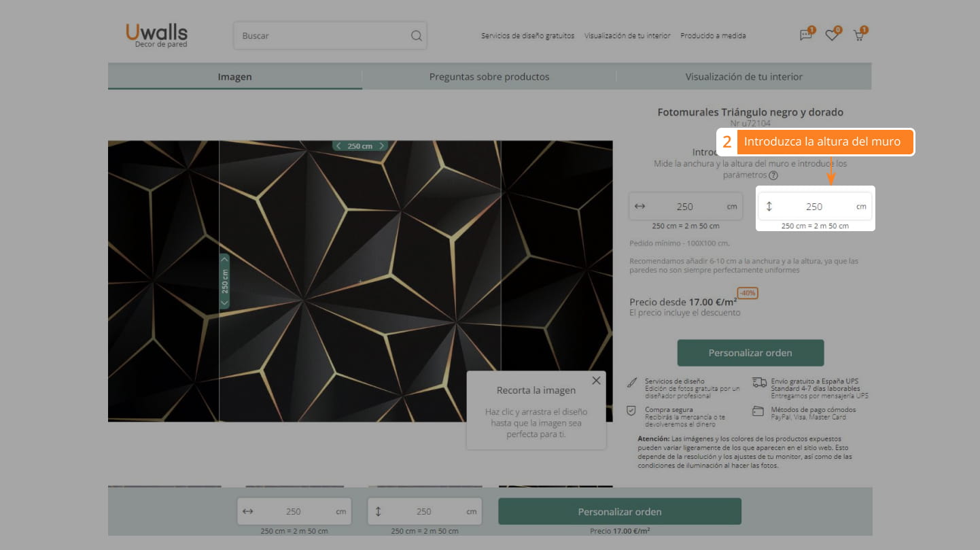Screen dimensions: 980x550
Task: Click the highlighted wall height input field
Action: (813, 207)
